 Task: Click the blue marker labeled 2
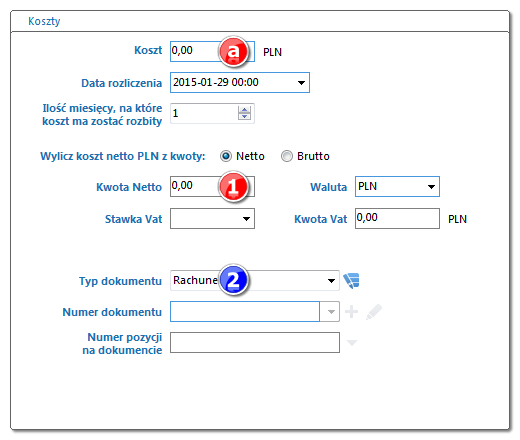click(233, 280)
